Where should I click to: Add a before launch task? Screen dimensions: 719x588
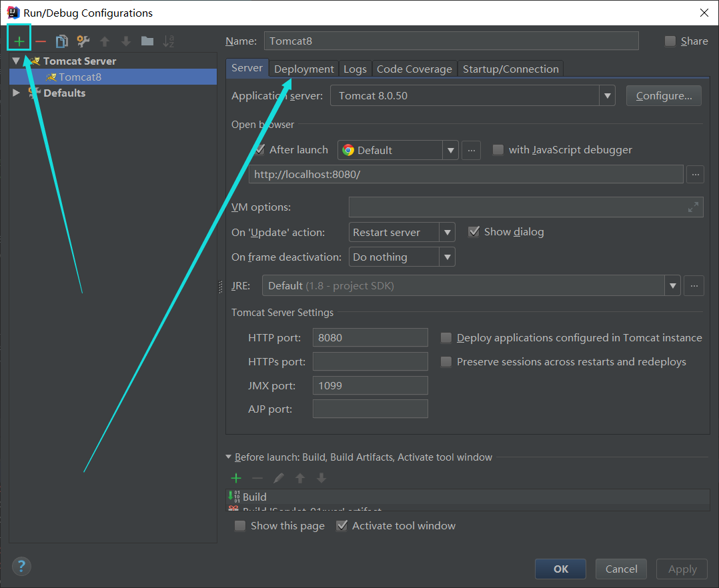[236, 479]
